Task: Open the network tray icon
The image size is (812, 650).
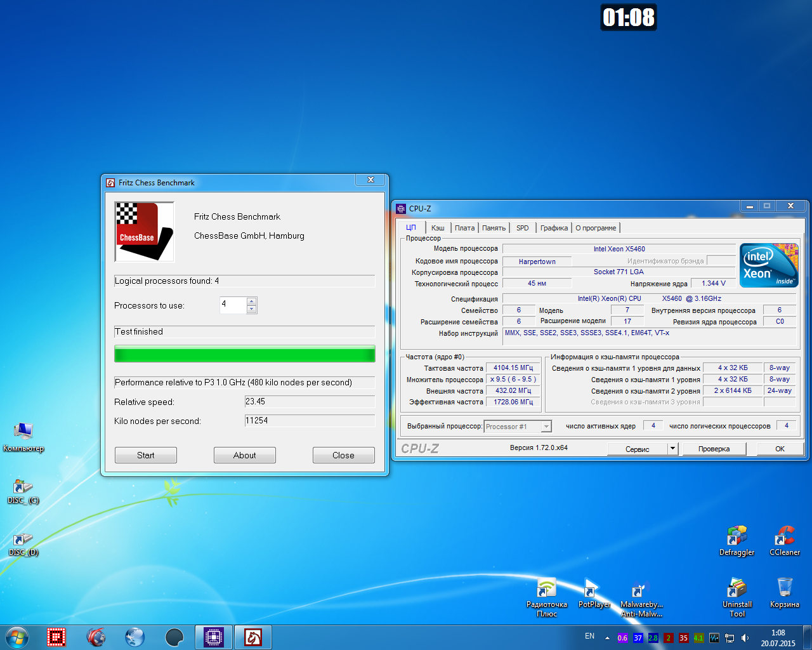Action: (x=730, y=638)
